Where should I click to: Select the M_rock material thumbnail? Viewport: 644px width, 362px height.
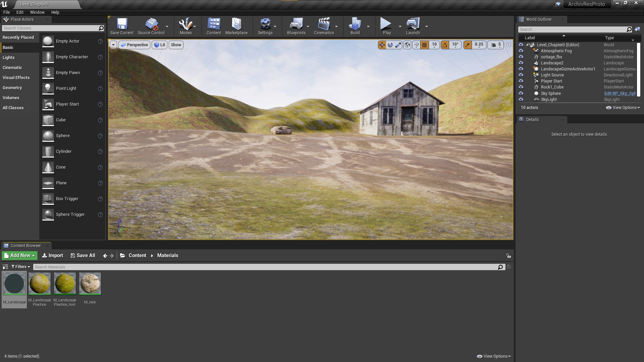pyautogui.click(x=90, y=284)
